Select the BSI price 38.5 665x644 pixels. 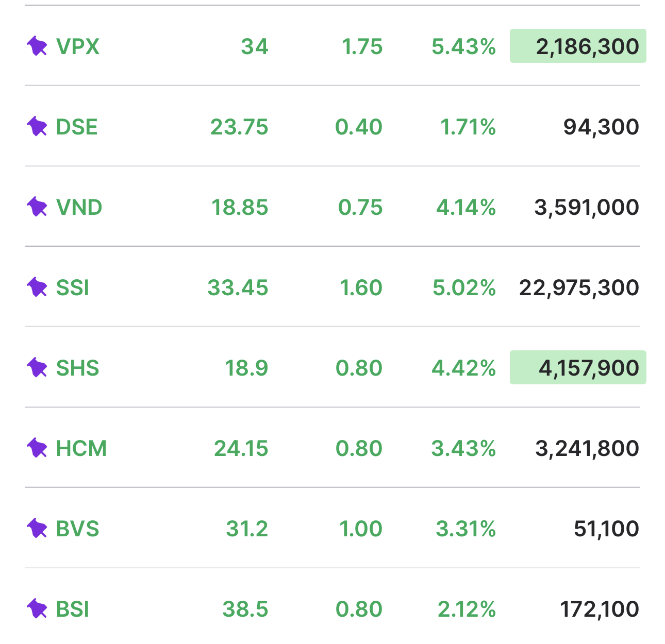[245, 609]
